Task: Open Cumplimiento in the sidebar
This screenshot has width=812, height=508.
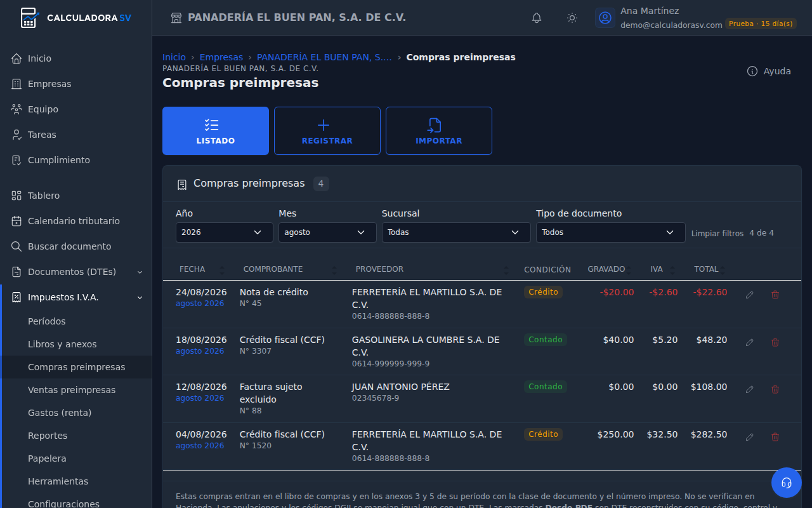Action: tap(77, 160)
